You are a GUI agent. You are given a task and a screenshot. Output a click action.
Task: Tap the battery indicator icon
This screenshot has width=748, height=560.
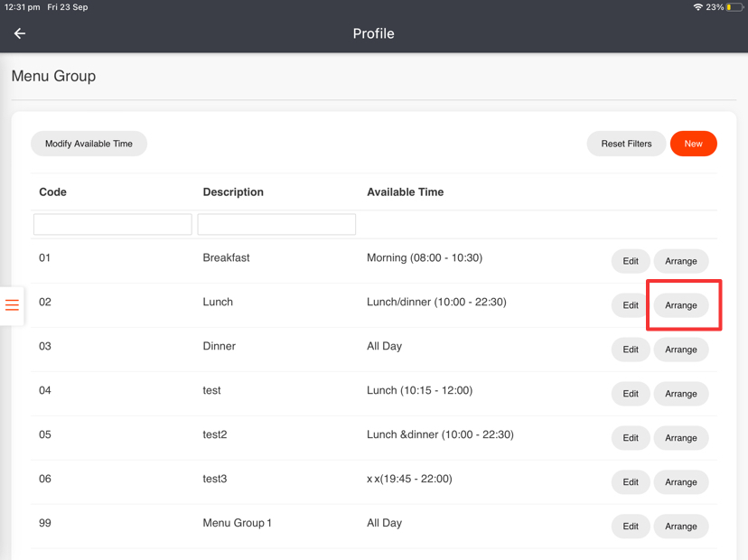pos(734,7)
